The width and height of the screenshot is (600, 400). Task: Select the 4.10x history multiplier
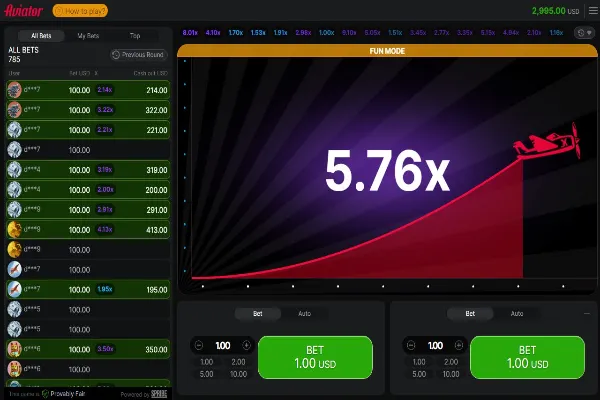(213, 33)
